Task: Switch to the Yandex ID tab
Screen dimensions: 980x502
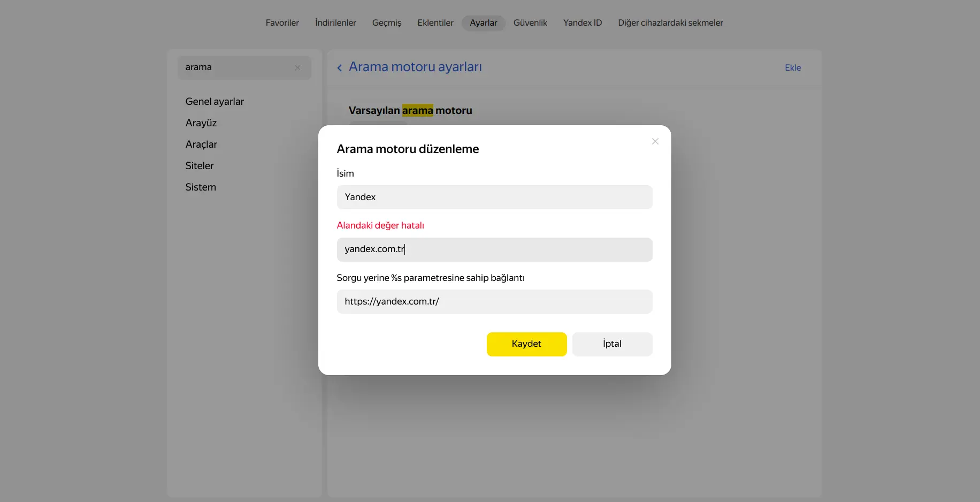Action: click(x=583, y=23)
